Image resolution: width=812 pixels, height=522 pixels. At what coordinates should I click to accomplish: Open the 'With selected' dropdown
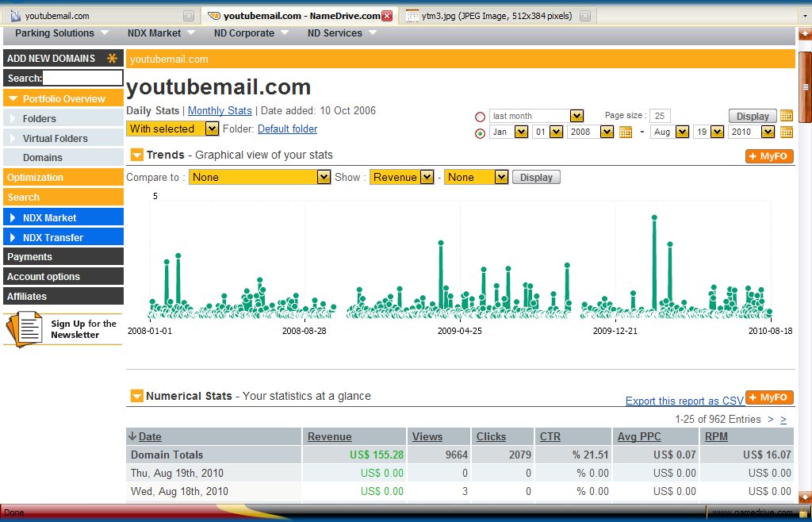pos(172,129)
